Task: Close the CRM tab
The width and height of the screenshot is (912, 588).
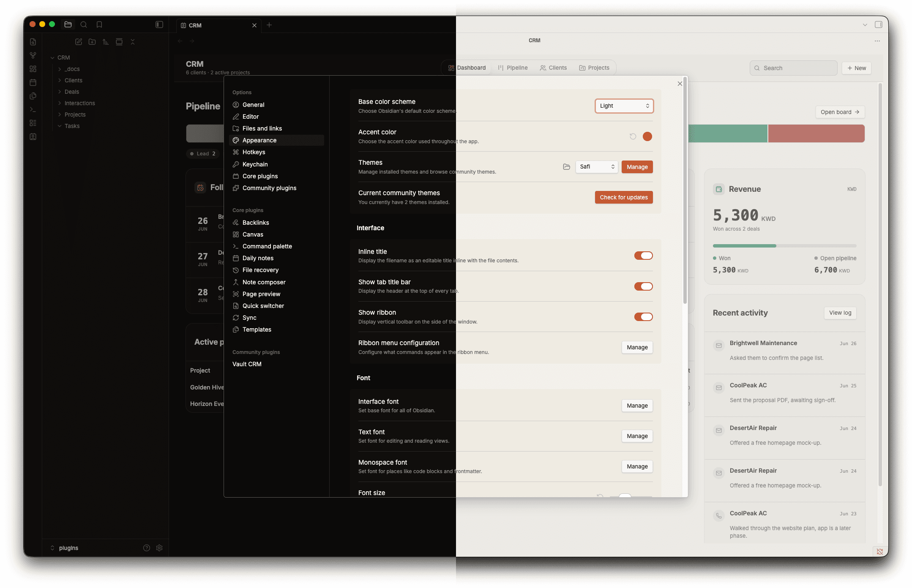Action: click(254, 25)
